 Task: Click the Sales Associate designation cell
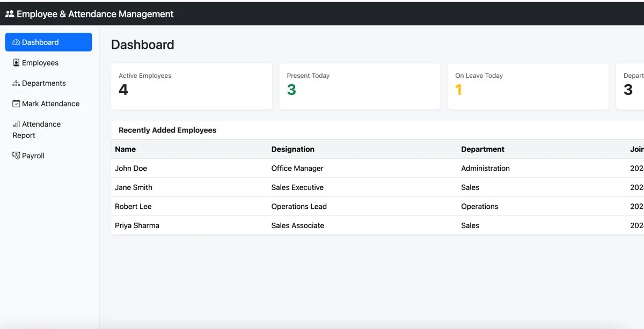pyautogui.click(x=298, y=225)
